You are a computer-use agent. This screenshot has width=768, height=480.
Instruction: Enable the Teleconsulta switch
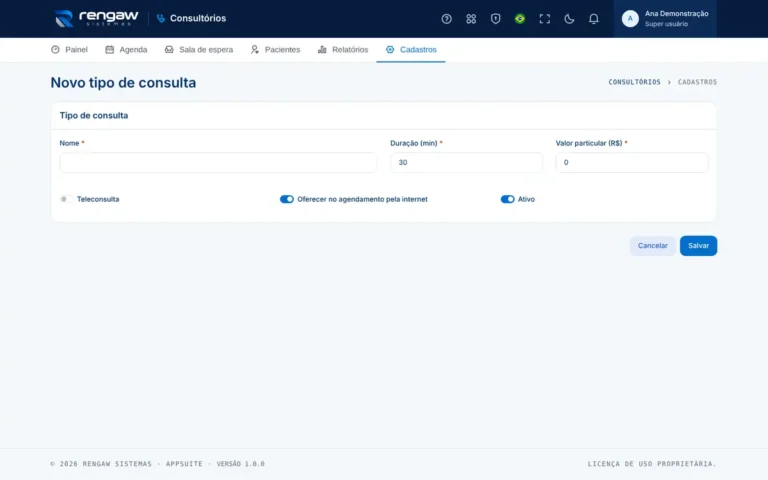point(66,199)
